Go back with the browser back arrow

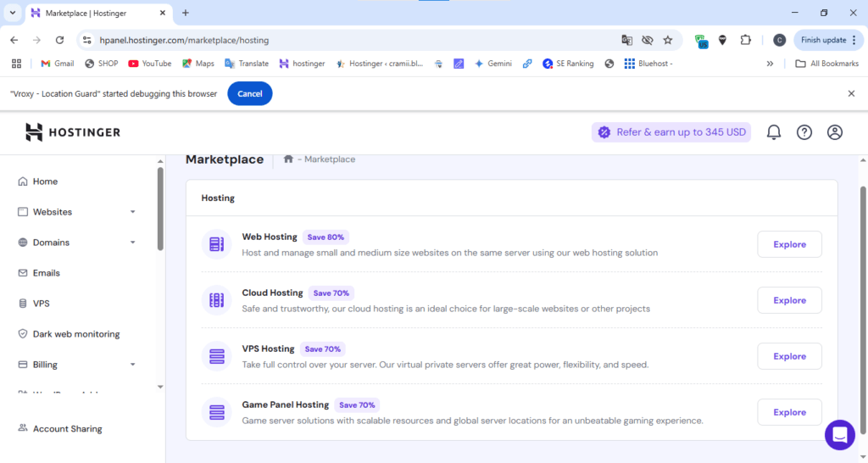(14, 40)
